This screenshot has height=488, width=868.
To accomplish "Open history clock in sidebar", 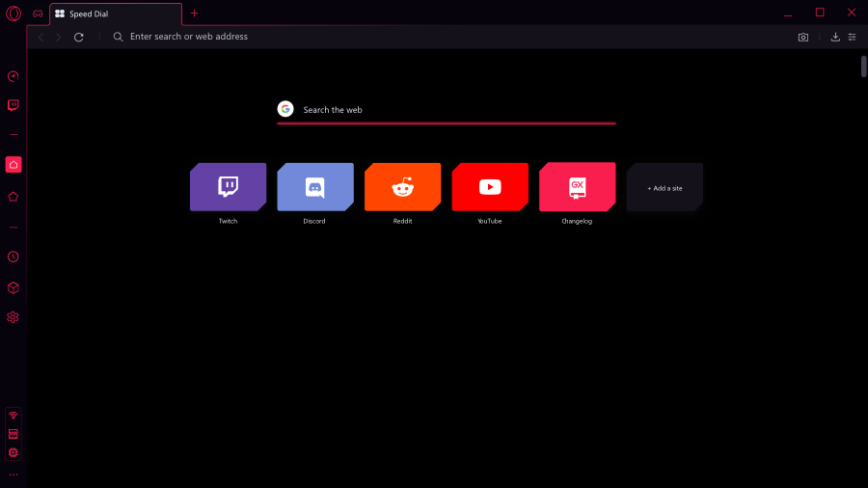I will pos(14,257).
